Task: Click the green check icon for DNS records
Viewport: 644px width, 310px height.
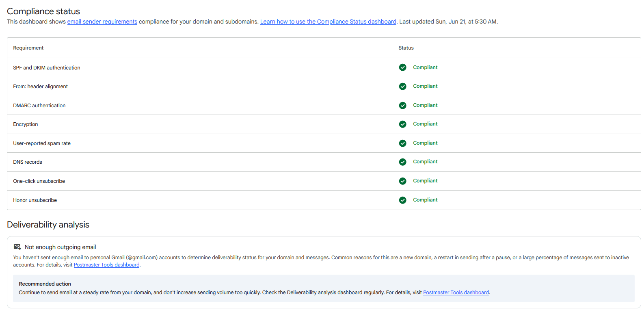Action: (x=402, y=162)
